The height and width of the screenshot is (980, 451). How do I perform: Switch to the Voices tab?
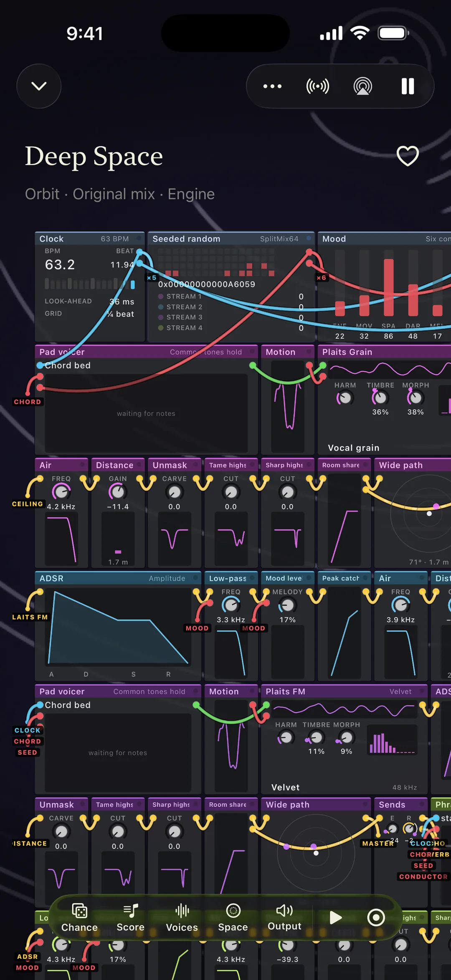[x=182, y=918]
